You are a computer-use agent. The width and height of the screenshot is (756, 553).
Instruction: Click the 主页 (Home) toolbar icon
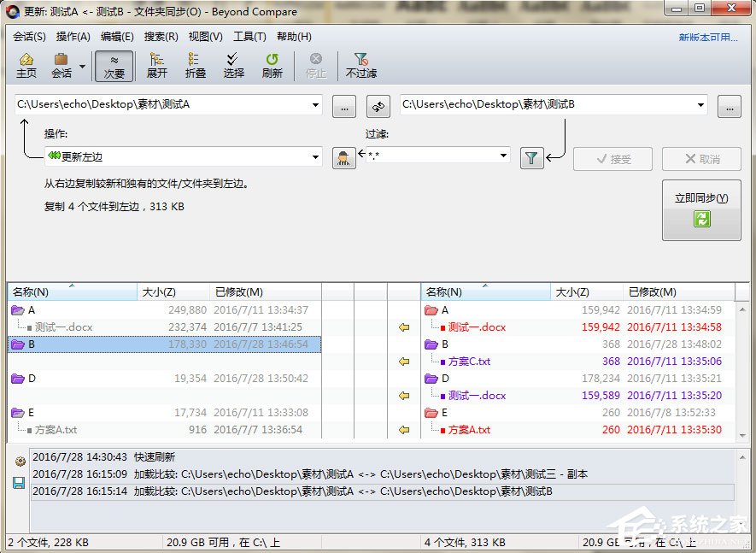click(26, 64)
